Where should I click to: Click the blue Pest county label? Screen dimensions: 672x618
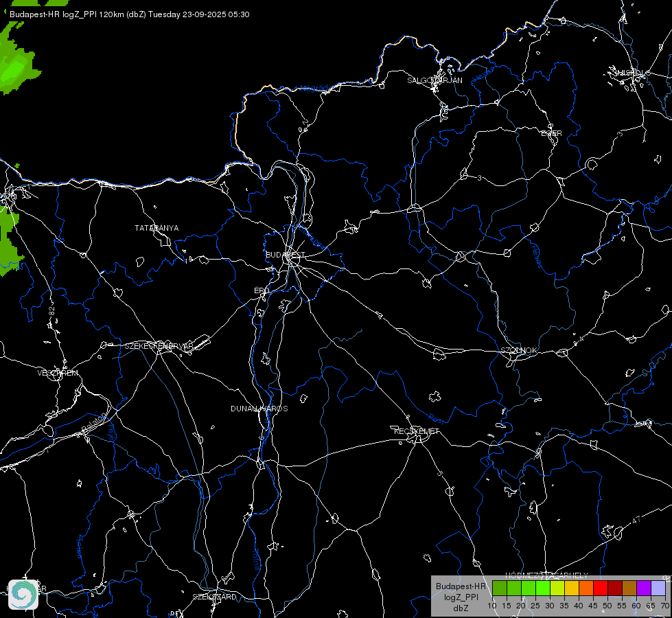pos(437,418)
